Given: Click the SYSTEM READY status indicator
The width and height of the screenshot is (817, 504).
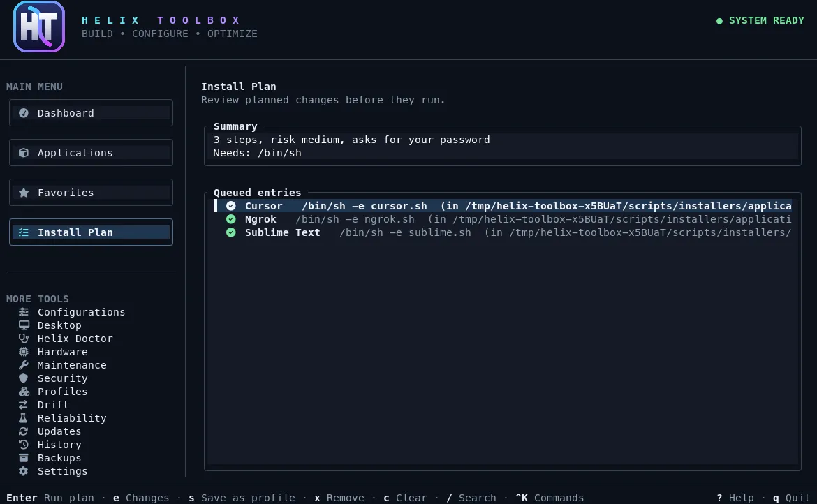Looking at the screenshot, I should [x=760, y=20].
